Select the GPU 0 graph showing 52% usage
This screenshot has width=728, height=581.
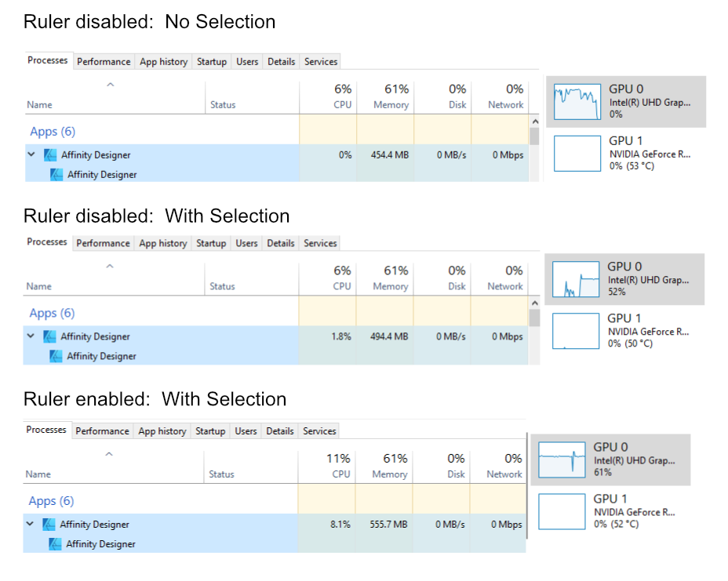pyautogui.click(x=576, y=280)
